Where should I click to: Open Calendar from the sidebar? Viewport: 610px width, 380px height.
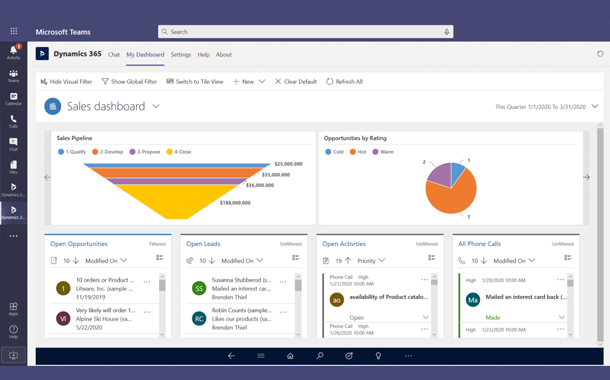pyautogui.click(x=14, y=98)
